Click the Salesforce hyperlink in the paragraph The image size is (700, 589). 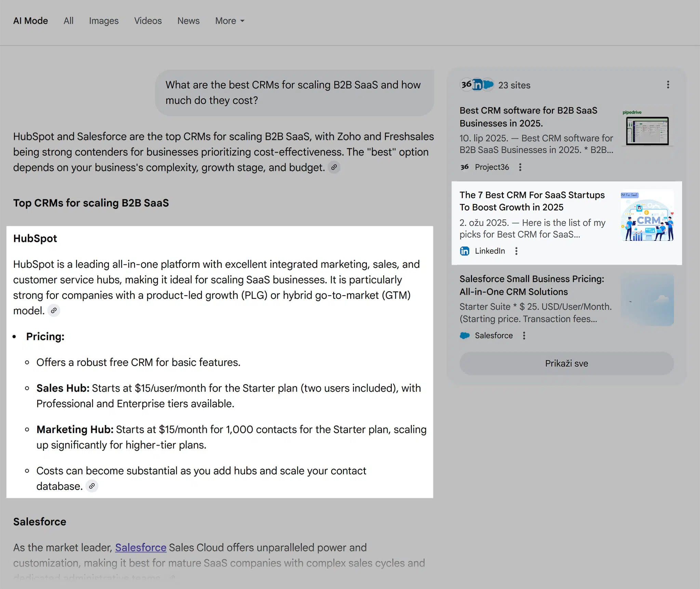pos(140,547)
